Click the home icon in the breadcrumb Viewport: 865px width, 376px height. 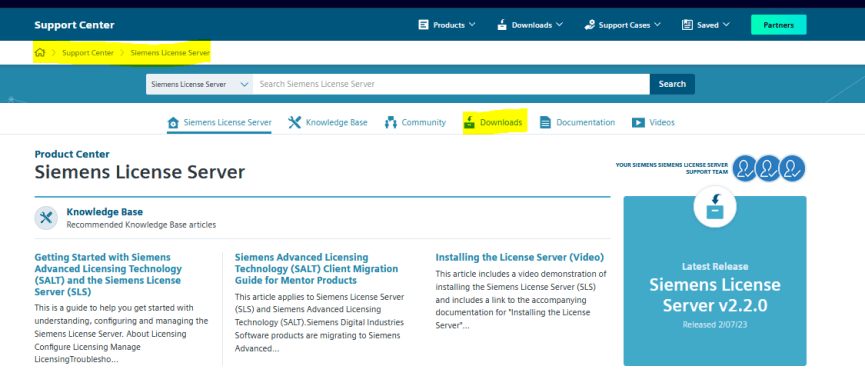pos(40,53)
